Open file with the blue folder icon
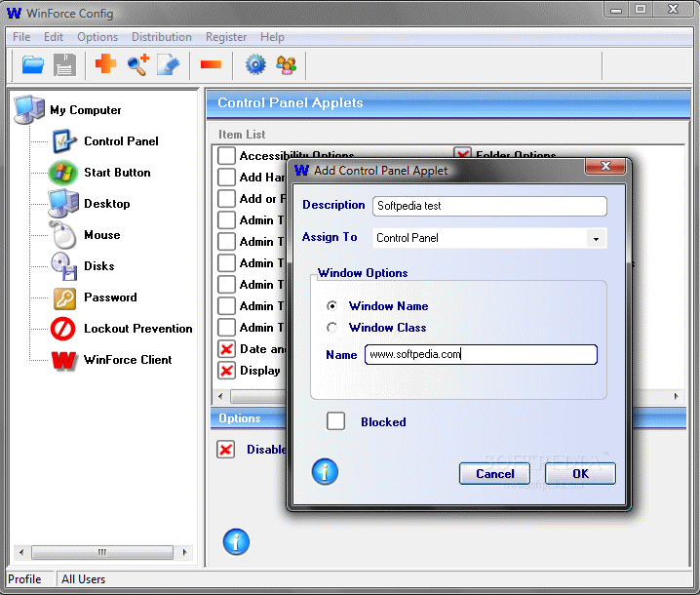This screenshot has height=595, width=700. pos(32,65)
